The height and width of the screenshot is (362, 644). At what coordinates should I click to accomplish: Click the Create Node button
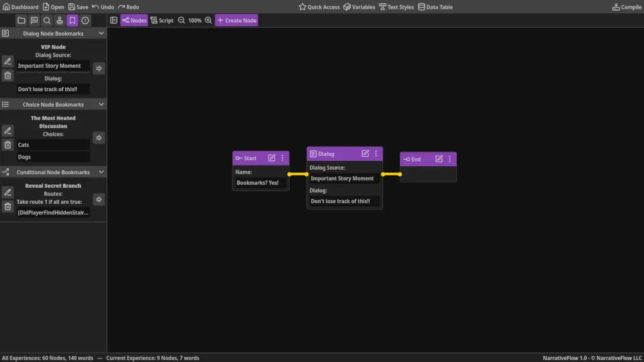click(236, 20)
